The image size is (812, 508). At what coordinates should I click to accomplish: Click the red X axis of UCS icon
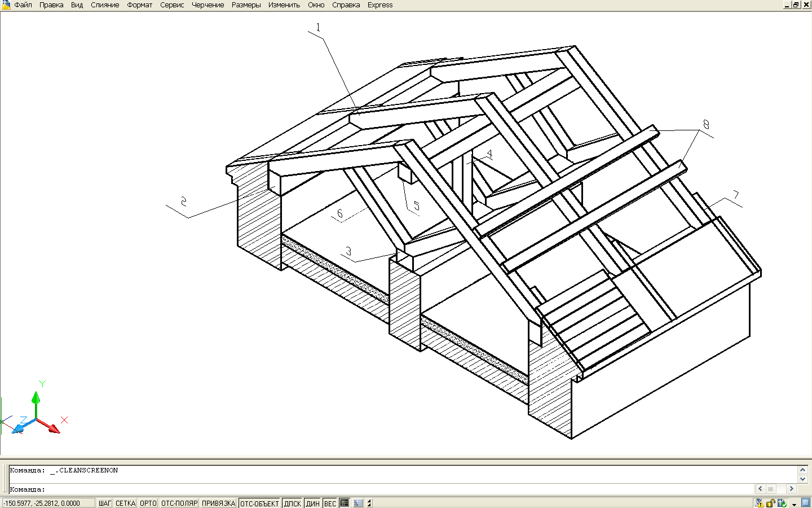point(50,427)
